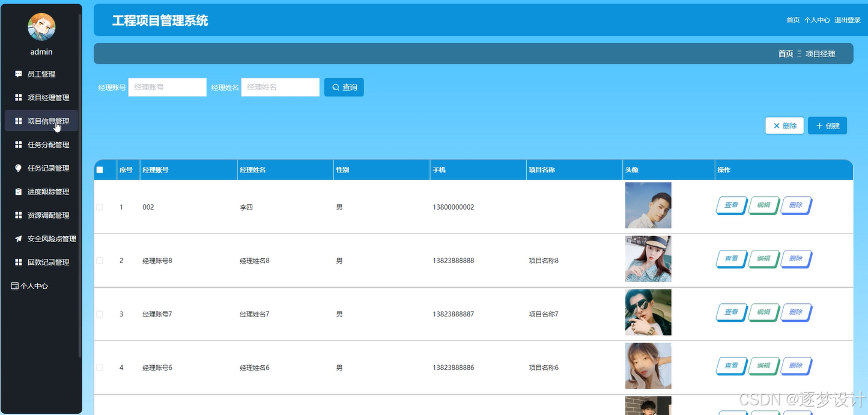Click 编辑 for row 李四
Screen dimensions: 868x415
click(763, 205)
